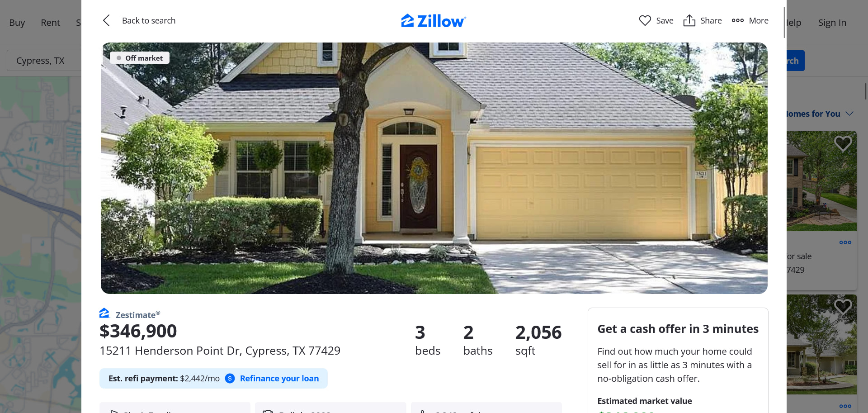Favorite the second listing card heart
The image size is (868, 413).
click(x=843, y=307)
